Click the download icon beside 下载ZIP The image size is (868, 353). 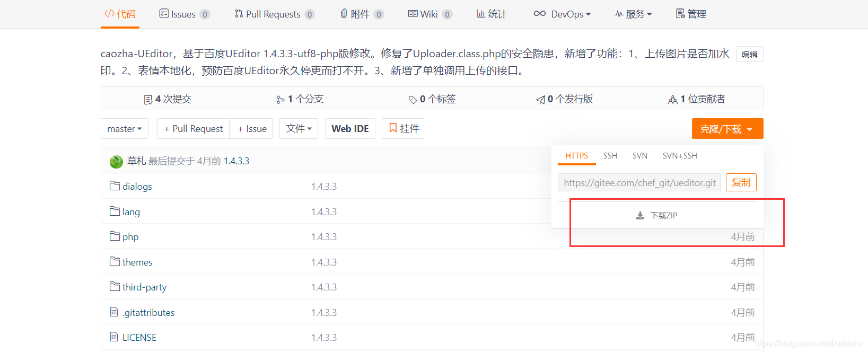pyautogui.click(x=641, y=216)
